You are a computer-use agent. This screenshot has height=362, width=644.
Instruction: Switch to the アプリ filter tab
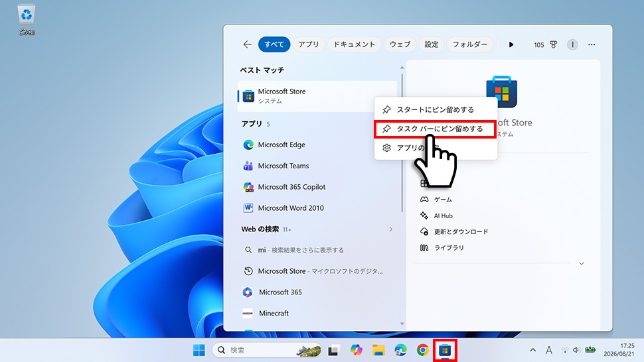pos(309,44)
